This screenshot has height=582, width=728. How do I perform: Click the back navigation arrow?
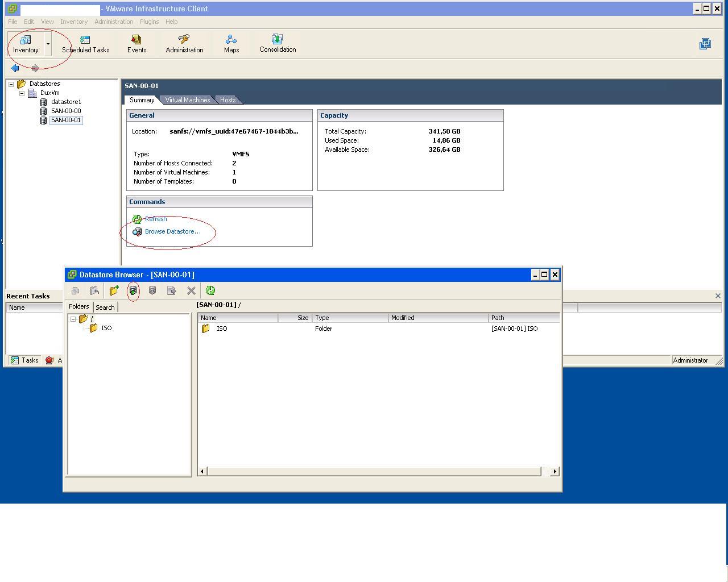tap(15, 68)
